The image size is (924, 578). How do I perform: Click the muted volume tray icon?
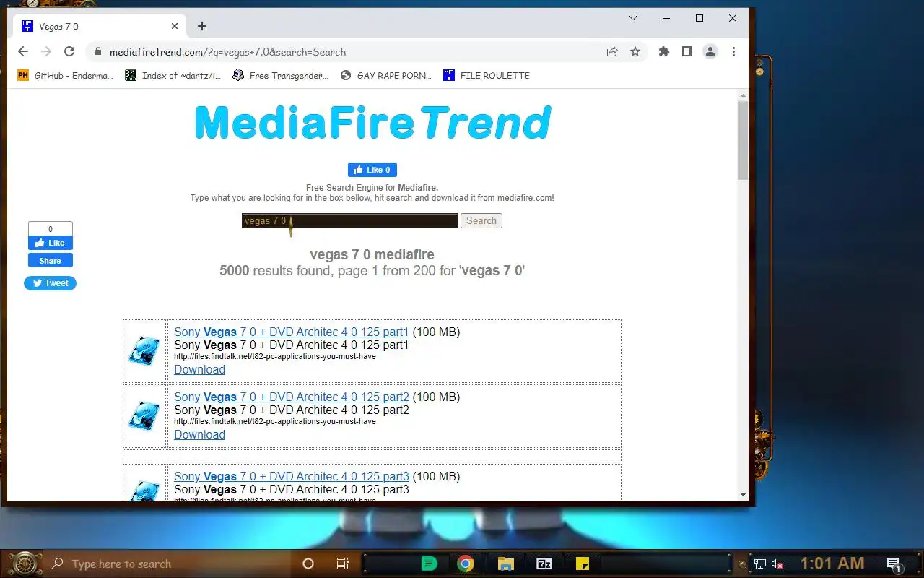pos(777,564)
